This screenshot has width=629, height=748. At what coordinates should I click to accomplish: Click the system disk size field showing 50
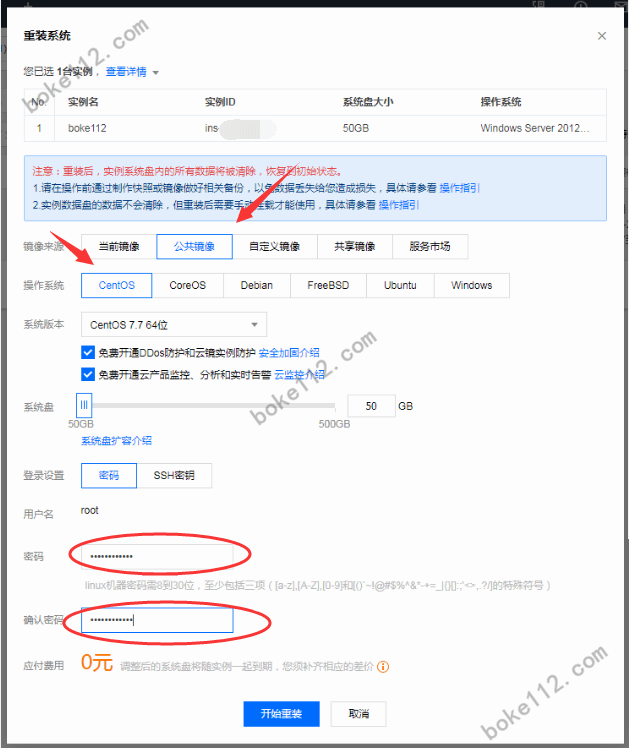click(371, 406)
